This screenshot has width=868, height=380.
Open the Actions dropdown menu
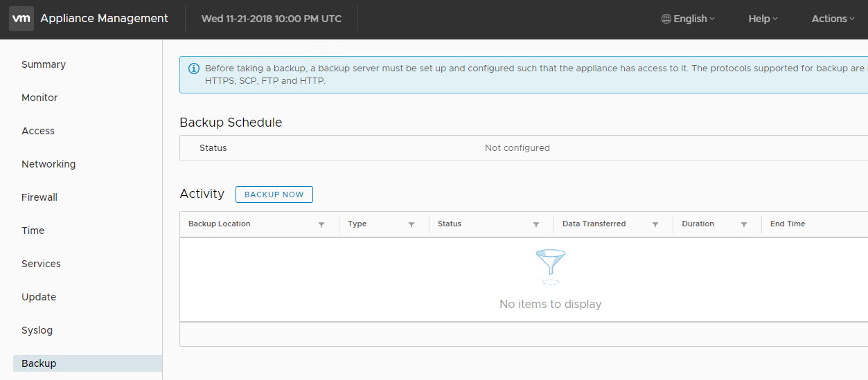coord(833,19)
